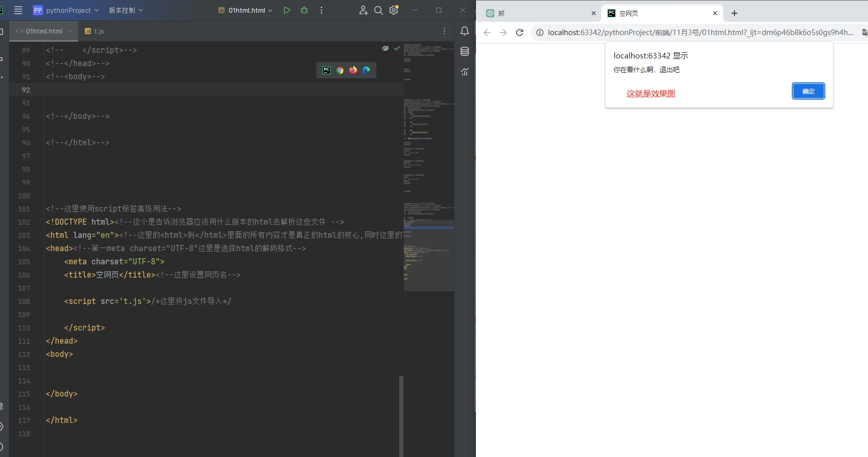Screen dimensions: 868x457
Task: Open the SciView chart tool window
Action: (465, 72)
